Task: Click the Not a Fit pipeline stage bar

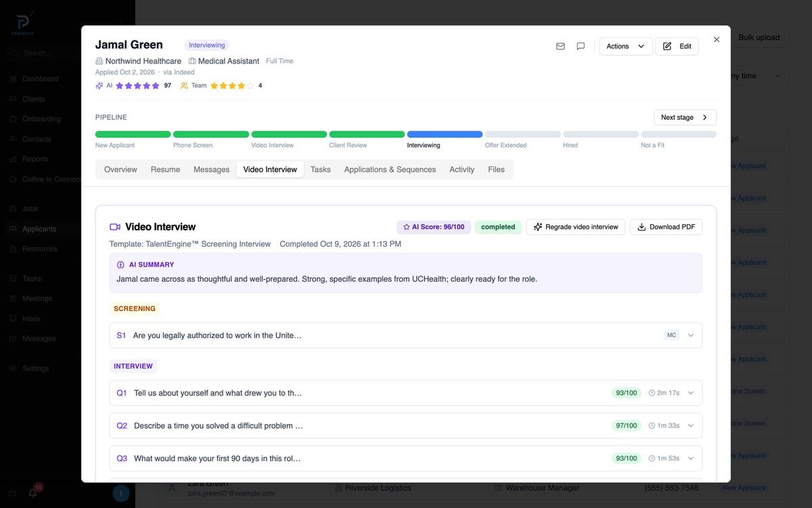Action: (679, 134)
